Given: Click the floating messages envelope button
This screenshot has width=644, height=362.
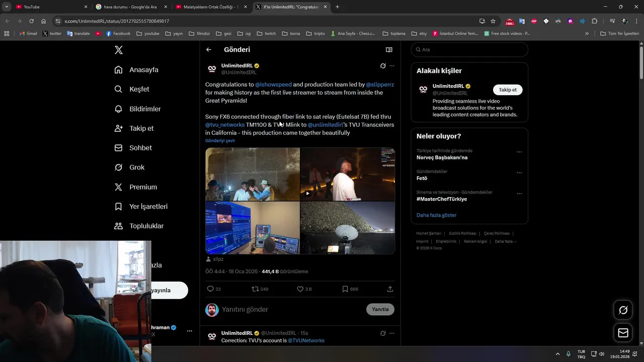Looking at the screenshot, I should [x=623, y=333].
